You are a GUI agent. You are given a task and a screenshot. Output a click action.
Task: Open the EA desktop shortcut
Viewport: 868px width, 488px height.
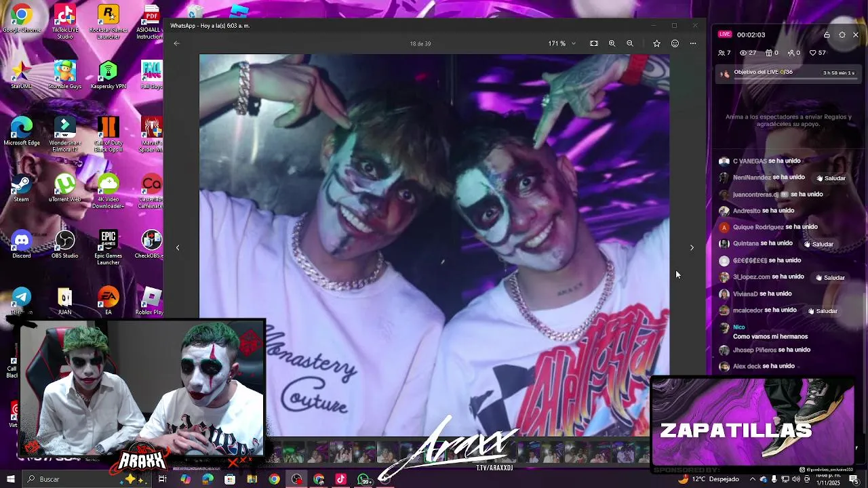click(x=108, y=301)
